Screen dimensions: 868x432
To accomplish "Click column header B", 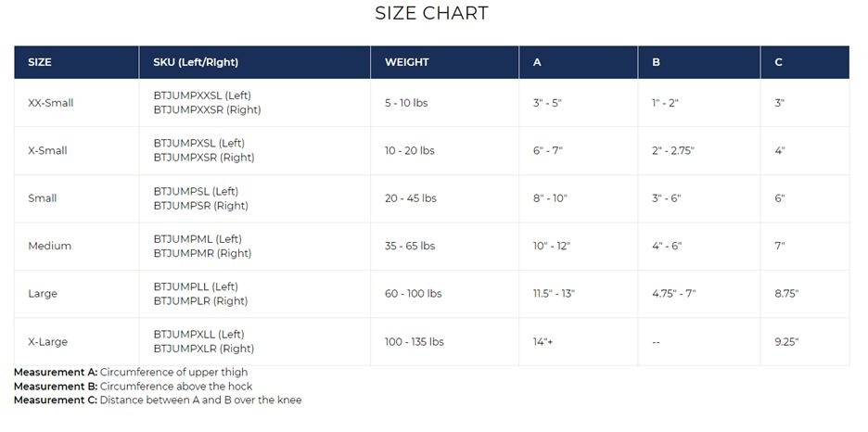I will click(656, 63).
